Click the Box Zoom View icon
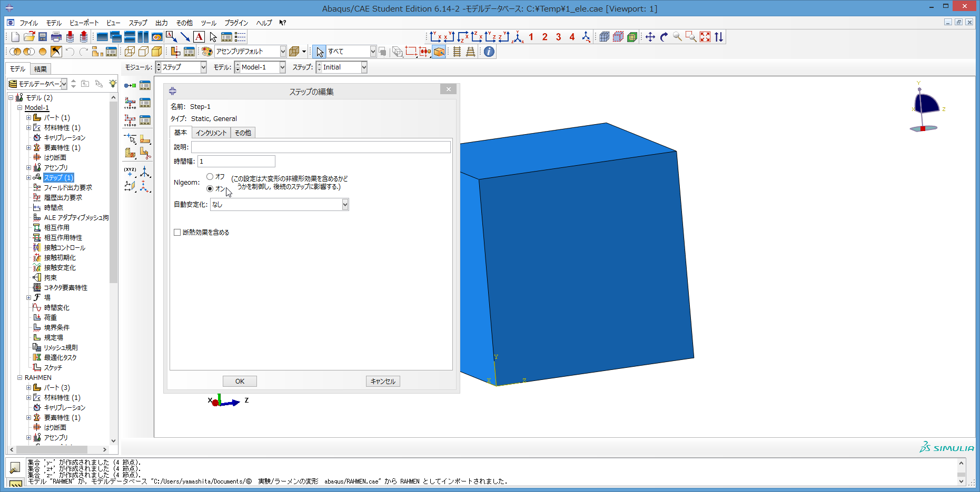980x492 pixels. coord(691,37)
